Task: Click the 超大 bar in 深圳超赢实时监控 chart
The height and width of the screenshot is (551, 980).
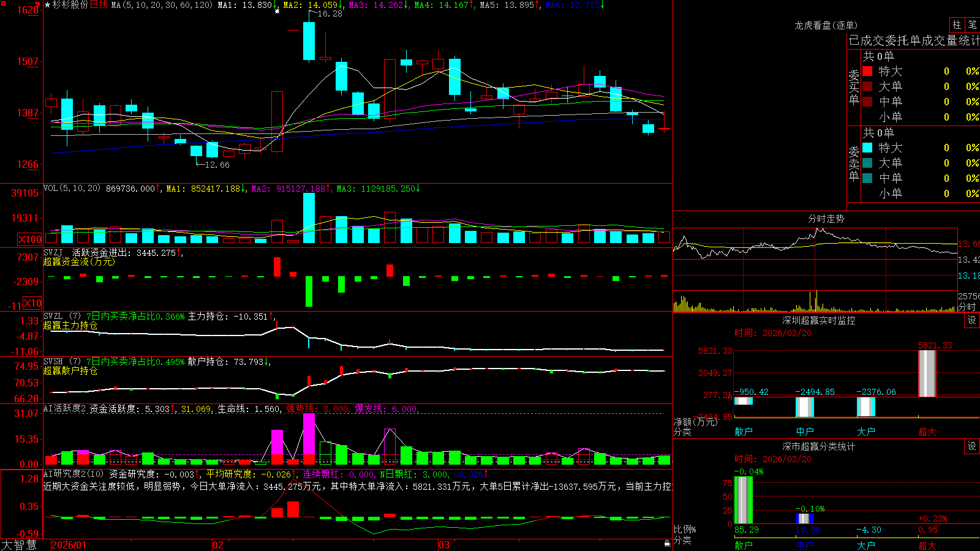Action: [x=927, y=373]
